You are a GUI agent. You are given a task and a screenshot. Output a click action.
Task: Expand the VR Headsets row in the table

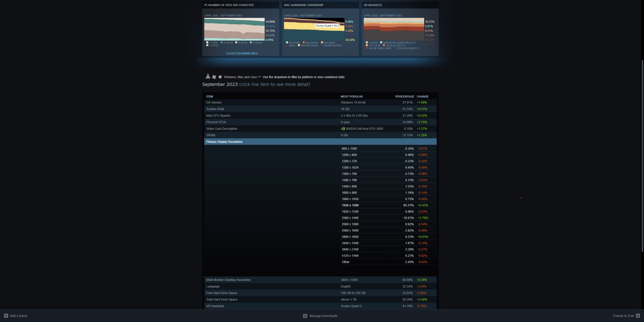pos(320,306)
